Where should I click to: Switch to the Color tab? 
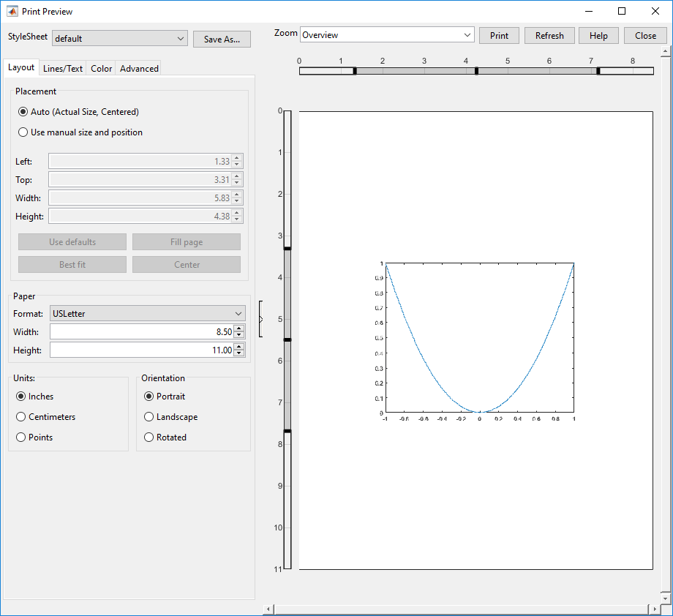coord(101,69)
